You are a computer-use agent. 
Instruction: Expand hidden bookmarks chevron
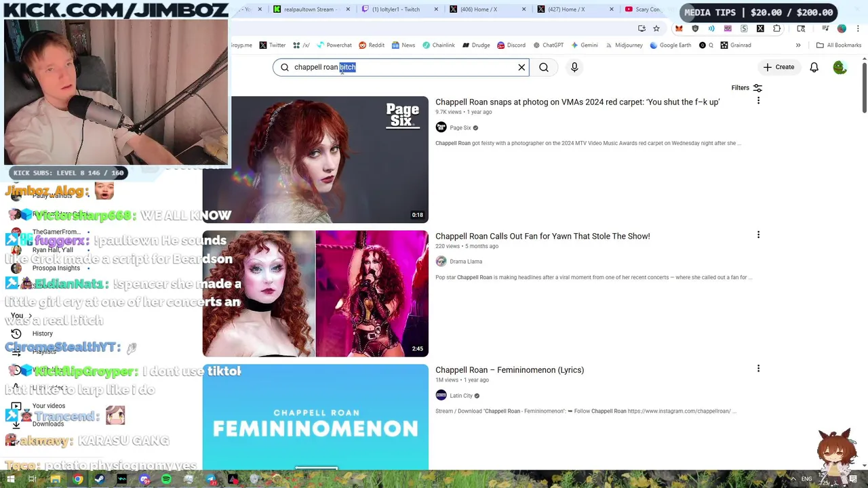pos(798,45)
